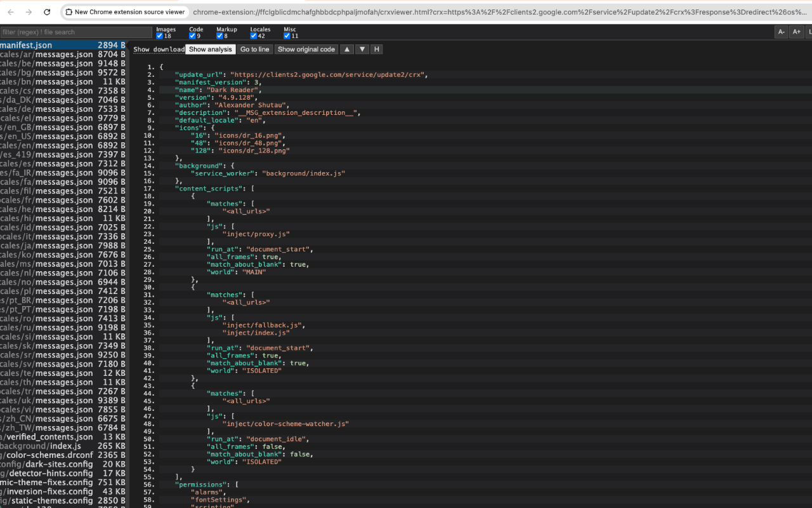Click the browser address bar URL
812x508 pixels.
[501, 12]
